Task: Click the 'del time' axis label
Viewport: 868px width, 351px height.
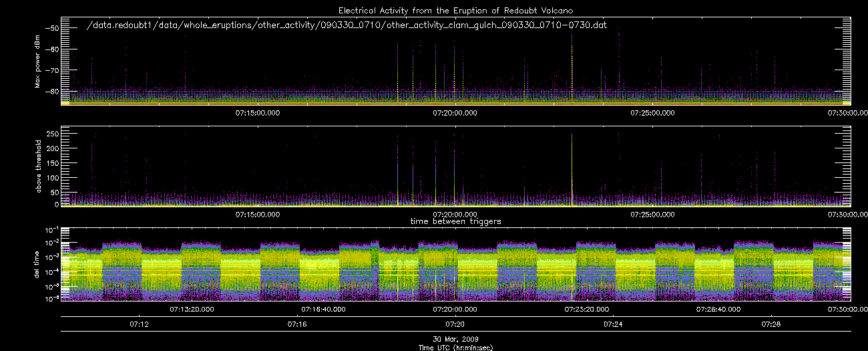Action: (x=37, y=265)
